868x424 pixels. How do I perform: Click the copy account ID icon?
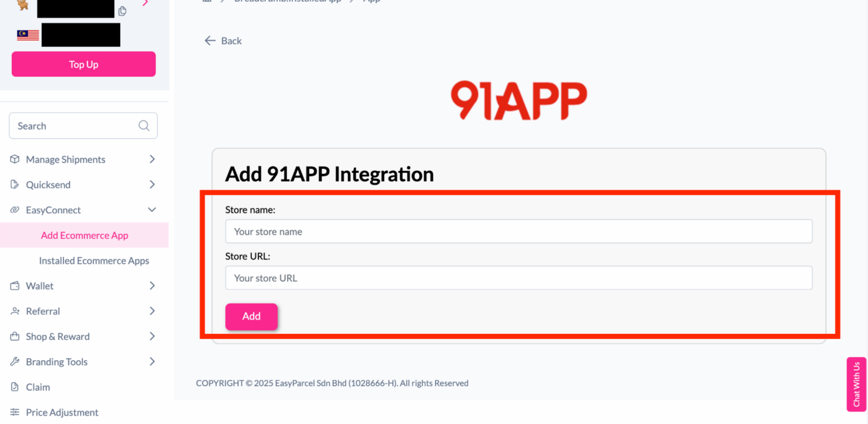point(122,11)
